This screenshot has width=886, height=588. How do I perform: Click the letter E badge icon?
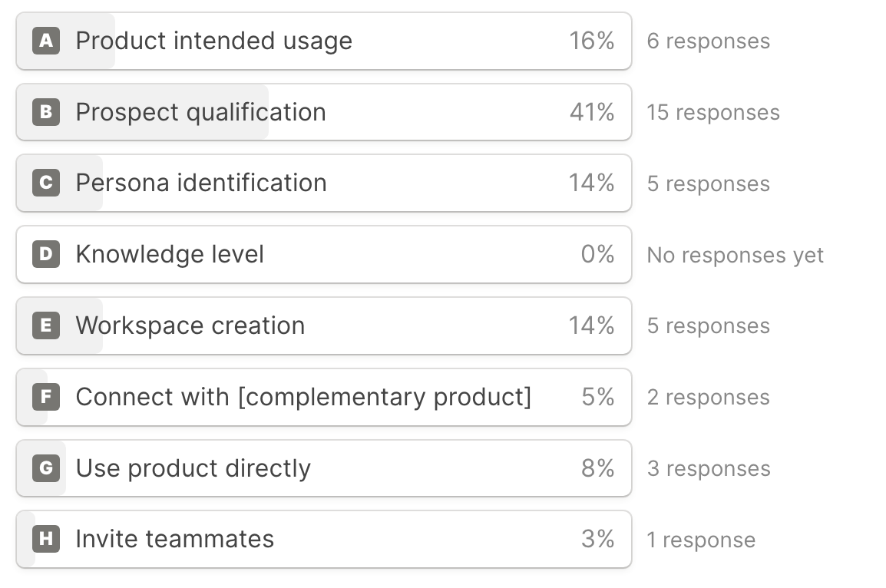46,325
